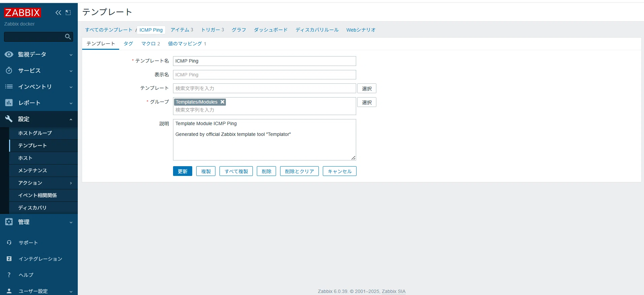Click the ZABBIX logo
This screenshot has height=295, width=644.
click(x=23, y=13)
